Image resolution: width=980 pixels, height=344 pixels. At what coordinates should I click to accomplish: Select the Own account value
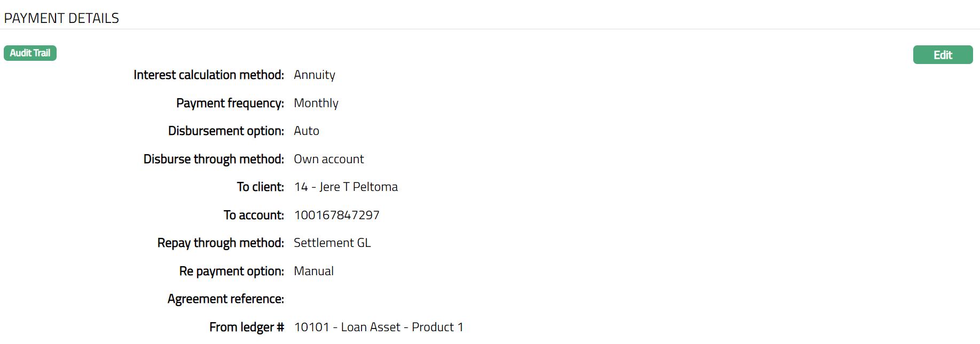329,159
